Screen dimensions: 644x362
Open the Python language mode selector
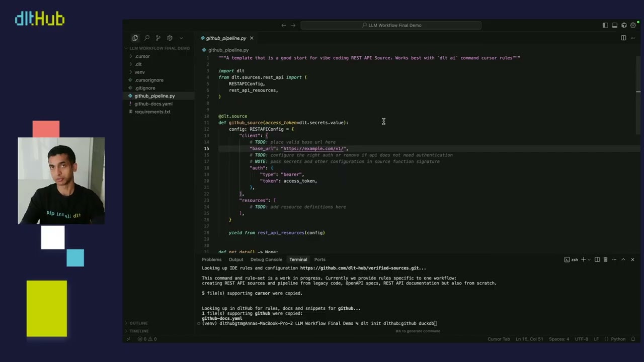[x=618, y=339]
